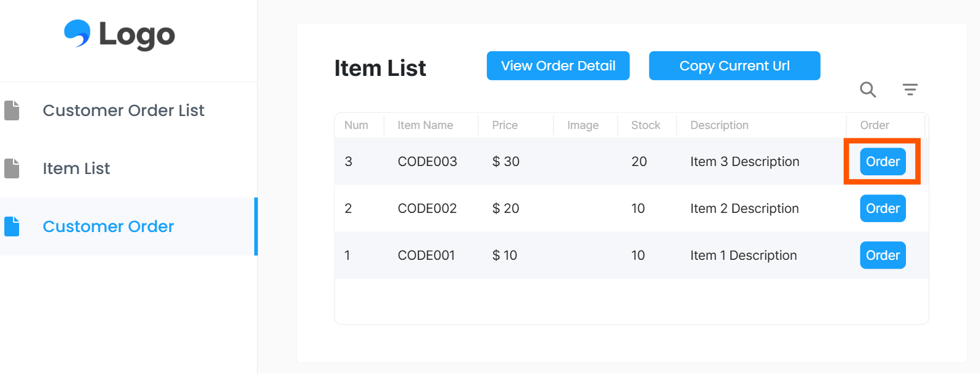
Task: Click the document icon beside Customer Order List
Action: (x=12, y=110)
